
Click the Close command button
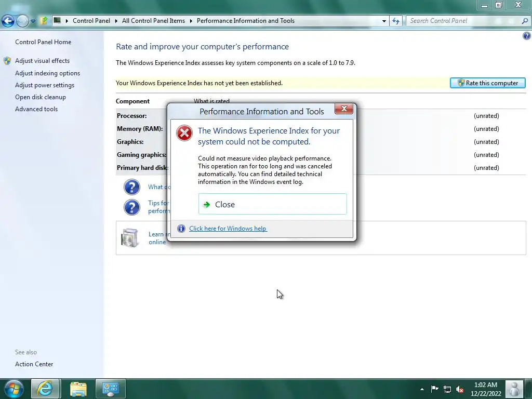(272, 204)
